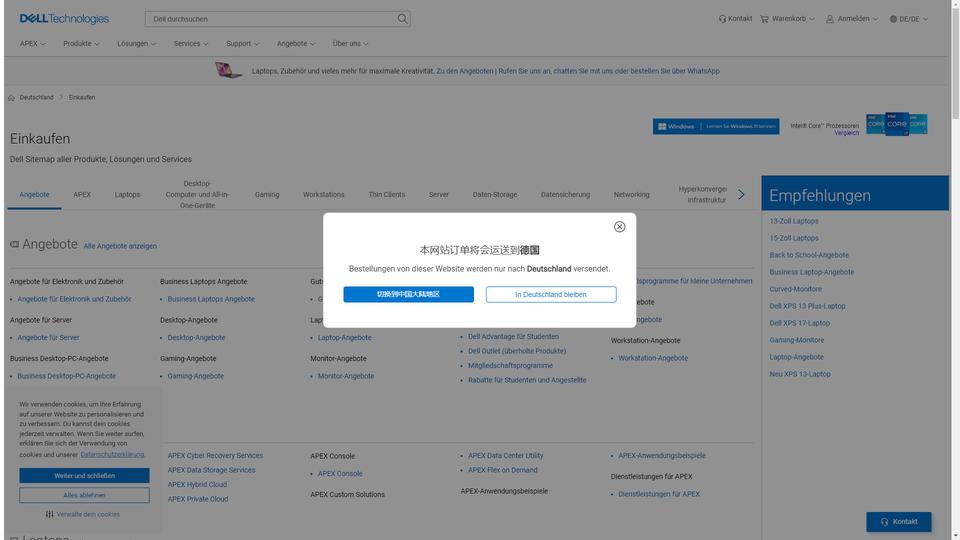Open the Kontakt header link
This screenshot has width=960, height=540.
[x=735, y=19]
